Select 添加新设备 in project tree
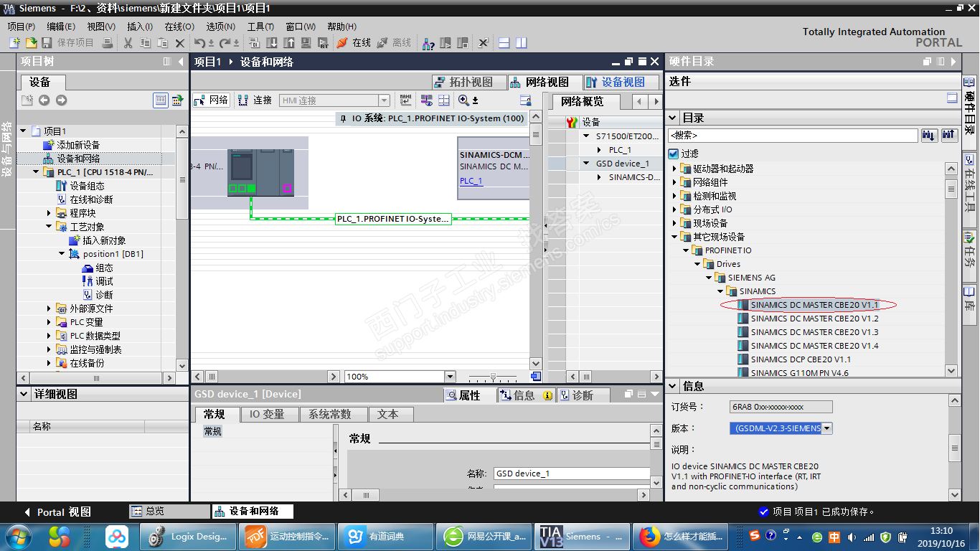 point(79,145)
